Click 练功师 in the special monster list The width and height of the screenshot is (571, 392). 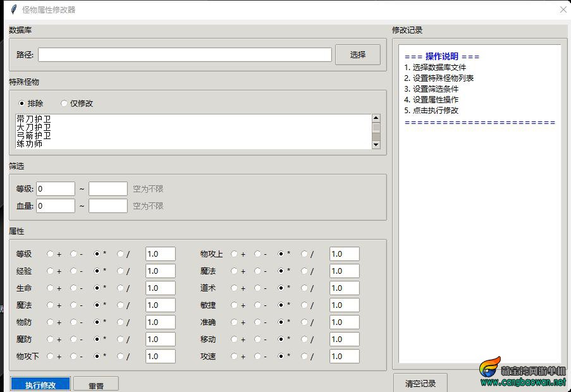click(30, 144)
